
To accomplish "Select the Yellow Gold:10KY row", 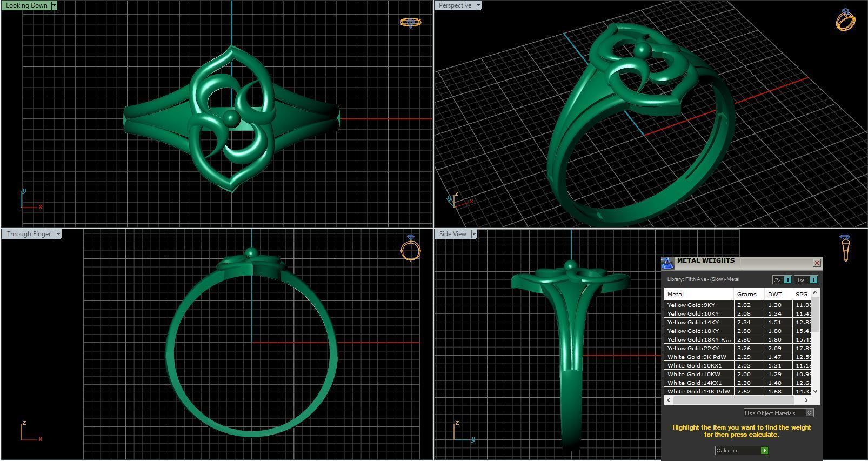I will pyautogui.click(x=738, y=313).
